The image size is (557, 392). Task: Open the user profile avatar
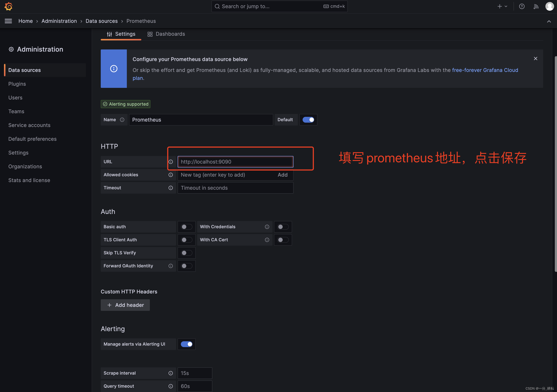[x=549, y=6]
